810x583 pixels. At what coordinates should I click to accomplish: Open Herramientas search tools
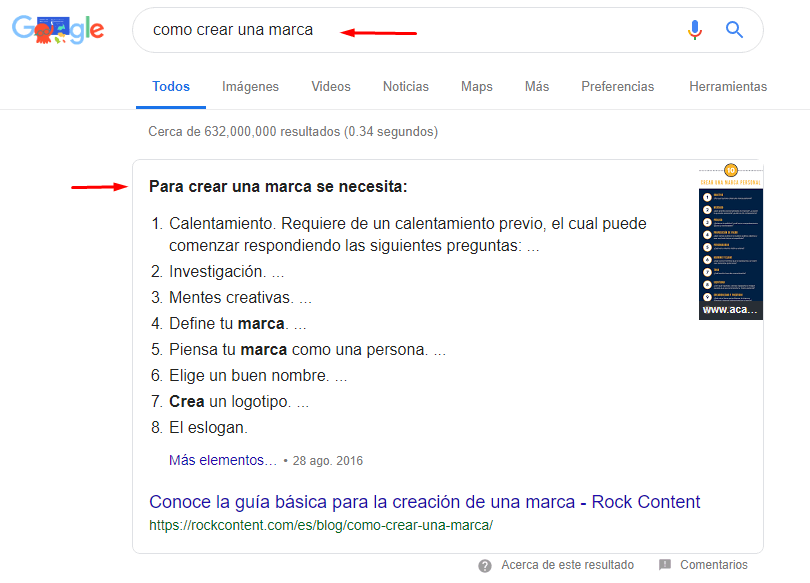click(x=728, y=87)
